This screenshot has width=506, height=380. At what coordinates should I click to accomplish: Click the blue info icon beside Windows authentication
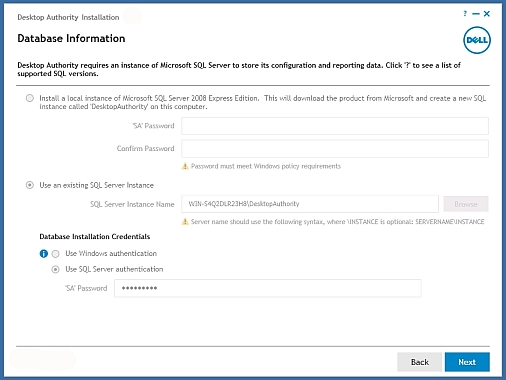click(x=44, y=254)
